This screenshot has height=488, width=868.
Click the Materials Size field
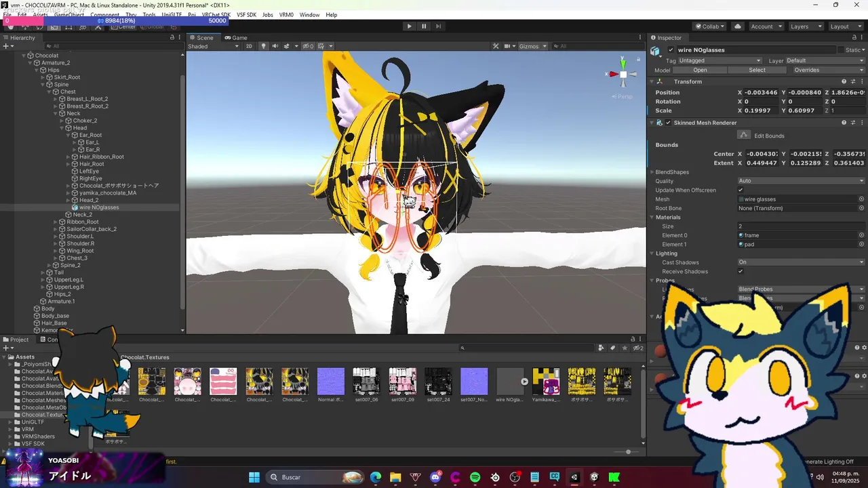tap(802, 226)
